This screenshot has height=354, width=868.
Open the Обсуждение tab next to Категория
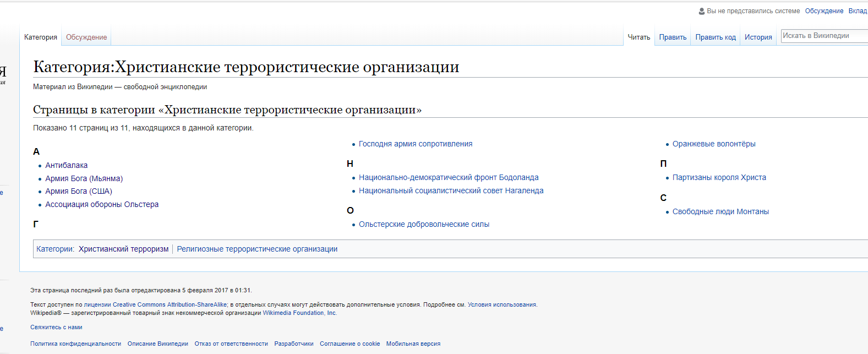pyautogui.click(x=86, y=37)
